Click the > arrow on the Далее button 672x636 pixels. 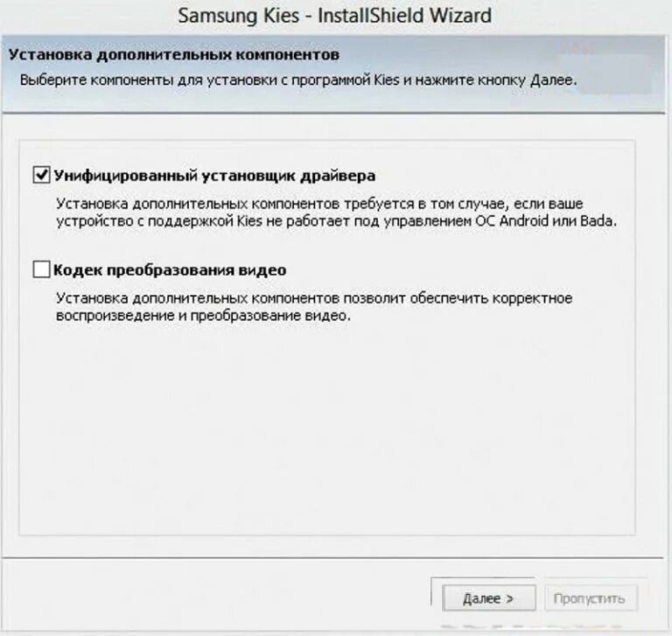509,598
